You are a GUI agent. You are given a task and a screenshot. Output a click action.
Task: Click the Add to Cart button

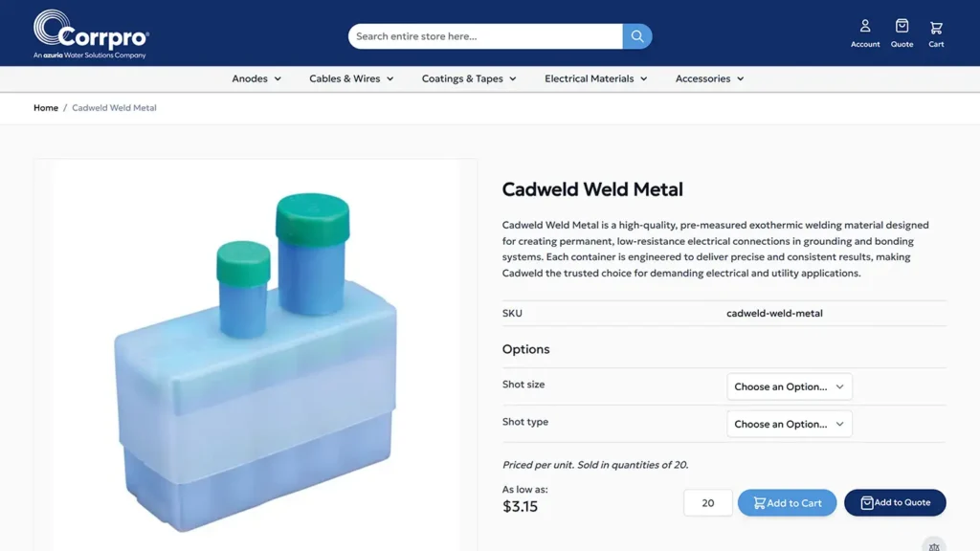(787, 502)
